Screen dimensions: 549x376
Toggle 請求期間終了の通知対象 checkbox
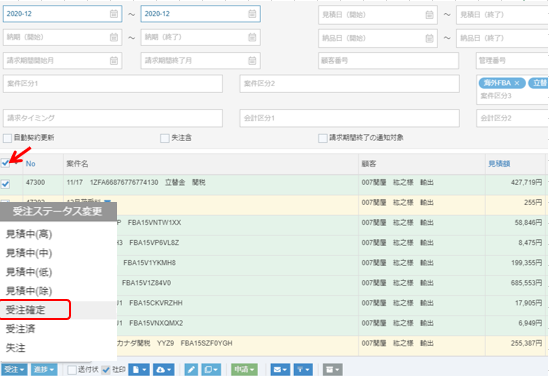click(x=322, y=138)
